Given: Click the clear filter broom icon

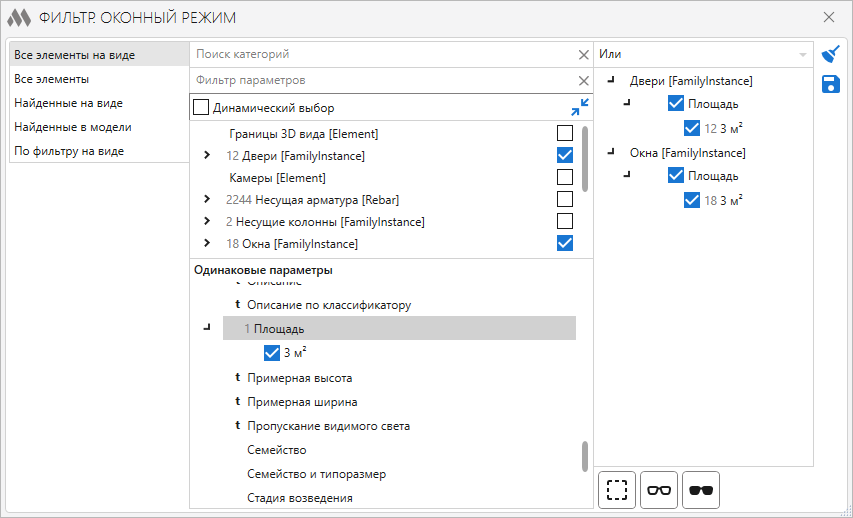Looking at the screenshot, I should pos(831,54).
